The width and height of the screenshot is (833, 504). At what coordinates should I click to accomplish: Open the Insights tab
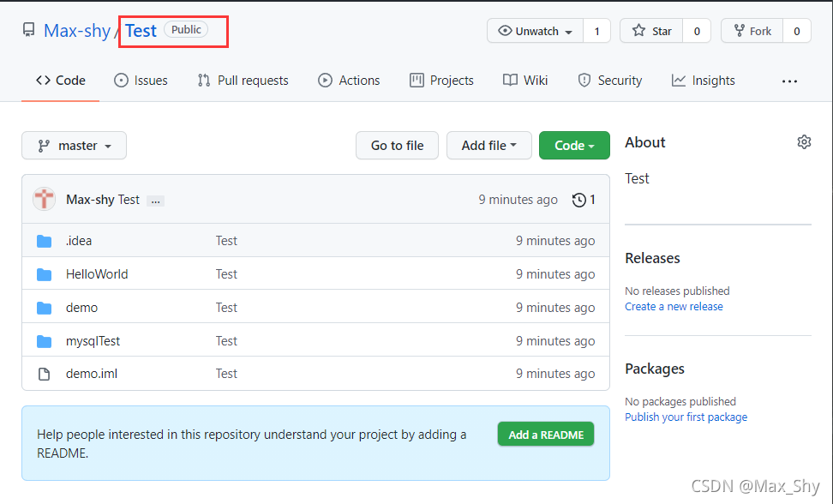704,81
